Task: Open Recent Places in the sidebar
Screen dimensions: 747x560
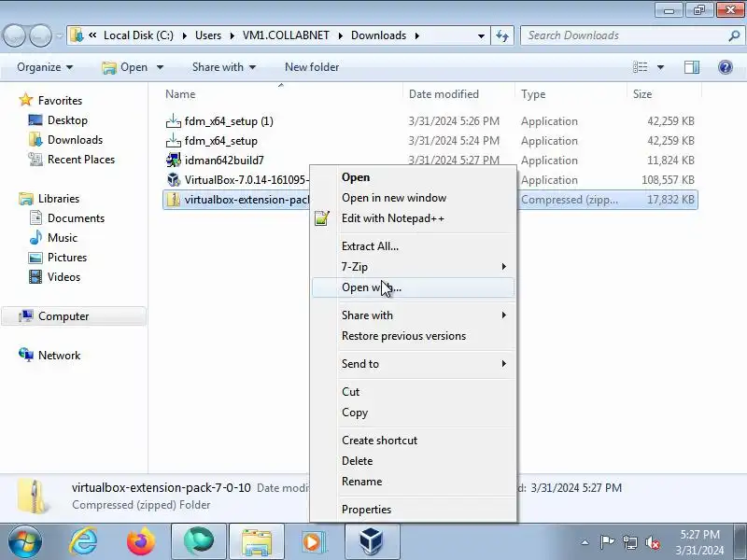Action: 81,160
